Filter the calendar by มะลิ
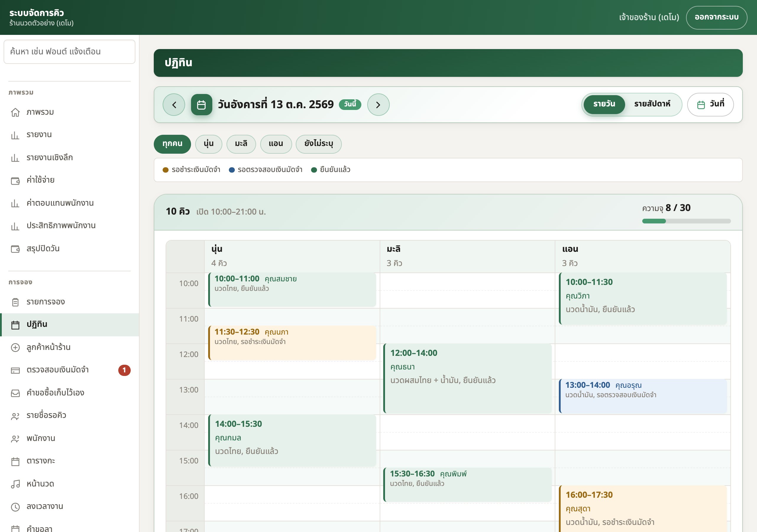Screen dimensions: 757x532 coord(241,144)
